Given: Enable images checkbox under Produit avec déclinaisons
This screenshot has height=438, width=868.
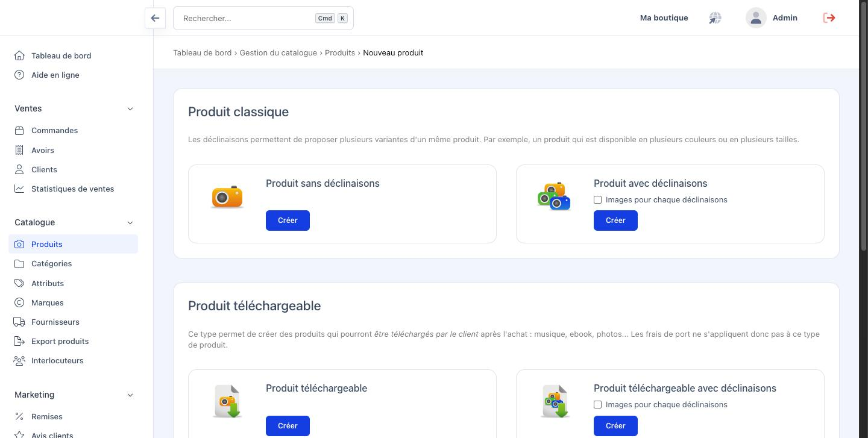Looking at the screenshot, I should tap(597, 200).
